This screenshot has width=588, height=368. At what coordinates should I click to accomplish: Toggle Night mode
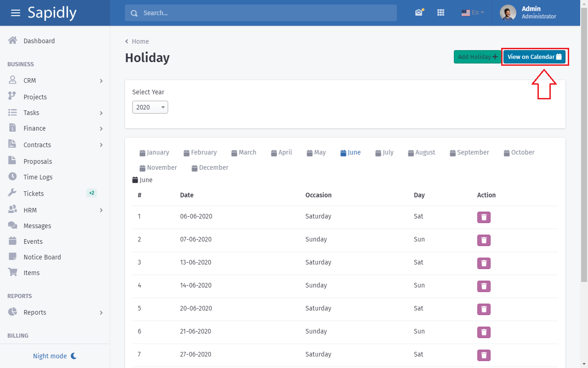(55, 356)
